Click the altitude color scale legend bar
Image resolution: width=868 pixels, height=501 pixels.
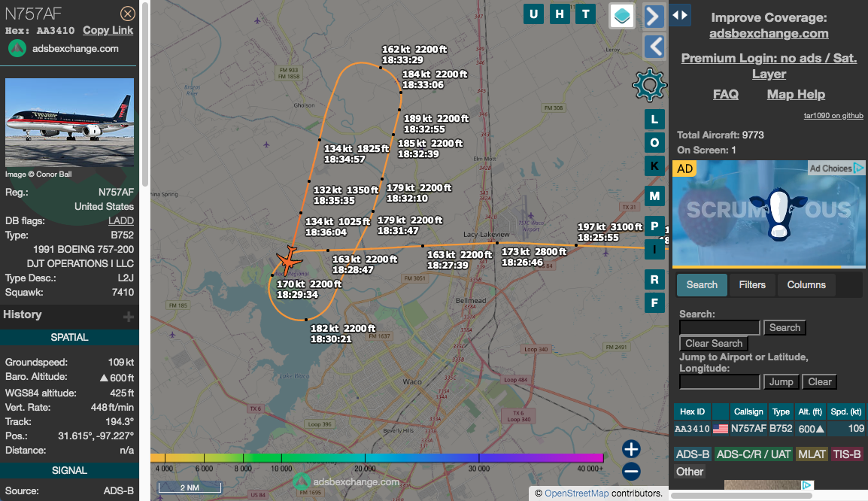pyautogui.click(x=376, y=458)
